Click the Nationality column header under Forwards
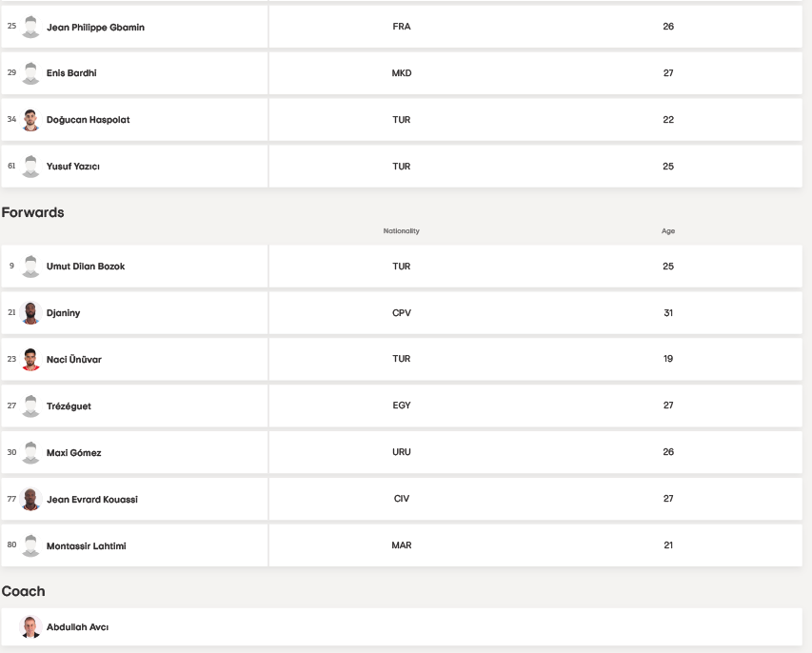Viewport: 812px width, 653px height. (402, 231)
